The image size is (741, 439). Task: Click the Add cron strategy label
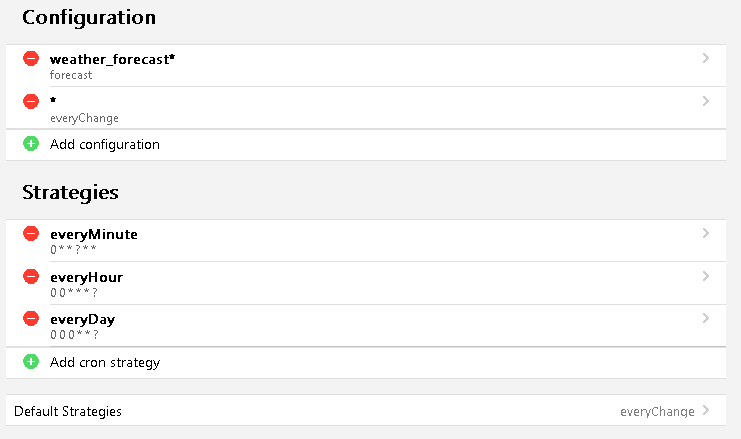tap(104, 362)
